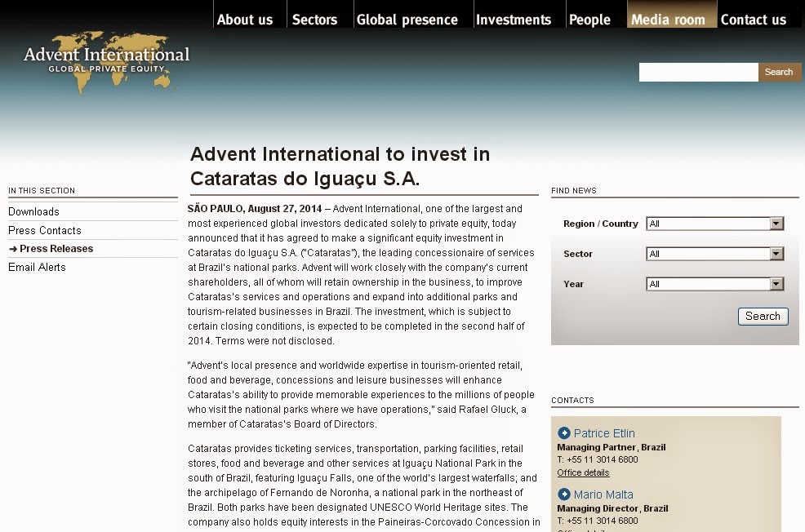Click the 'Sector' filter label
This screenshot has width=805, height=532.
tap(578, 254)
